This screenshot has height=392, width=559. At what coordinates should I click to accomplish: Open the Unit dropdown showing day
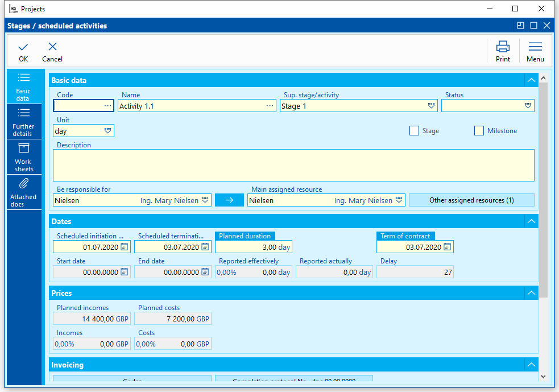(x=107, y=131)
